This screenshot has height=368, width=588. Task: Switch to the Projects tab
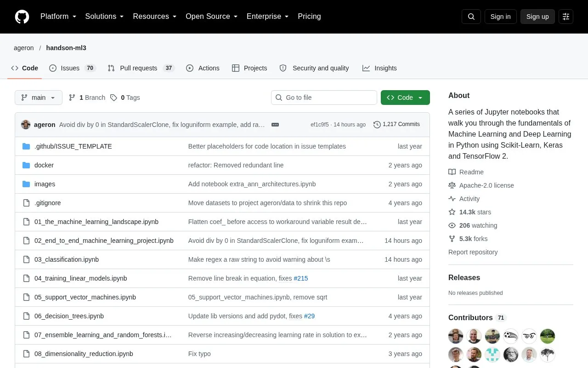249,68
